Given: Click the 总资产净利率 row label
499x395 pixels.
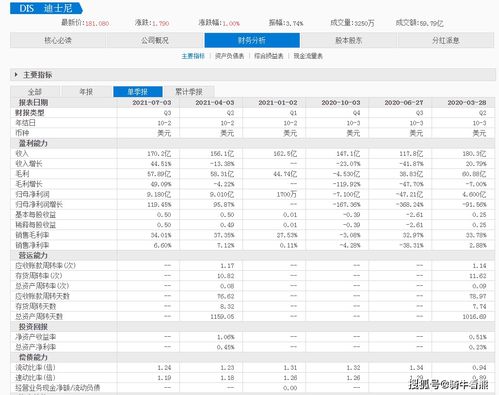Looking at the screenshot, I should 36,347.
